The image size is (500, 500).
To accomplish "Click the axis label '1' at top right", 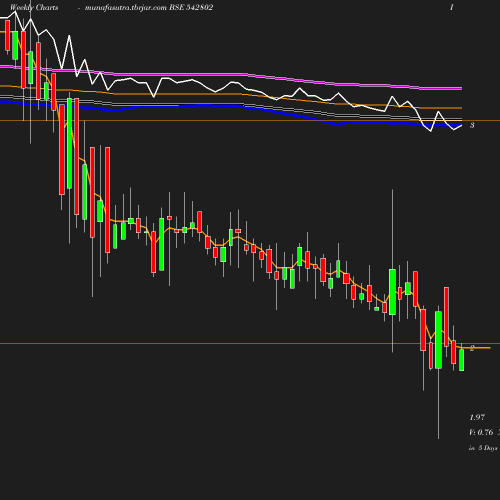I will tap(452, 7).
